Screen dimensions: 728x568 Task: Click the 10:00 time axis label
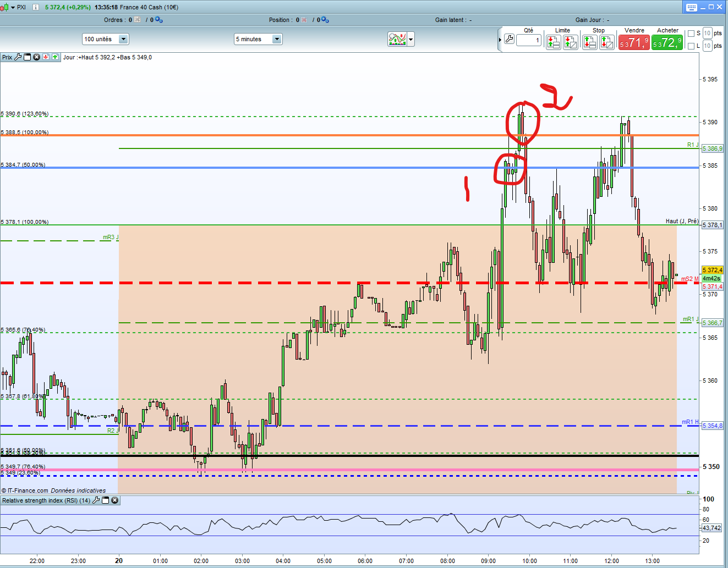click(x=529, y=561)
